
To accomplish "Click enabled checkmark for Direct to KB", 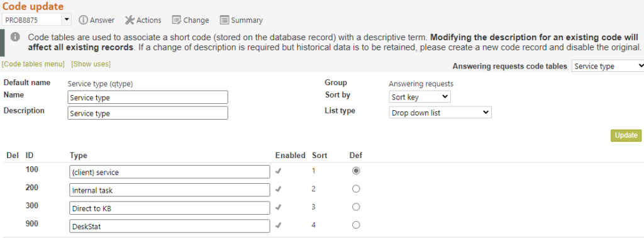I will 278,207.
